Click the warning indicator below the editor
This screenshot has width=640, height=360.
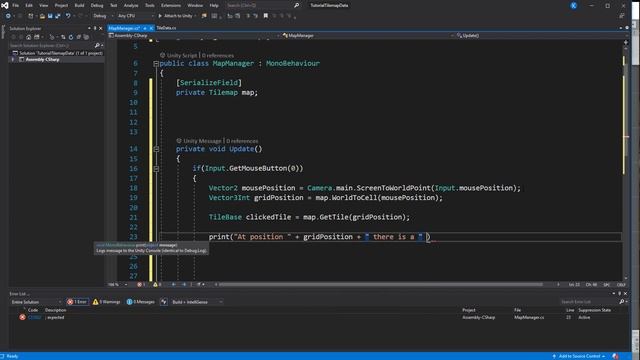(157, 284)
